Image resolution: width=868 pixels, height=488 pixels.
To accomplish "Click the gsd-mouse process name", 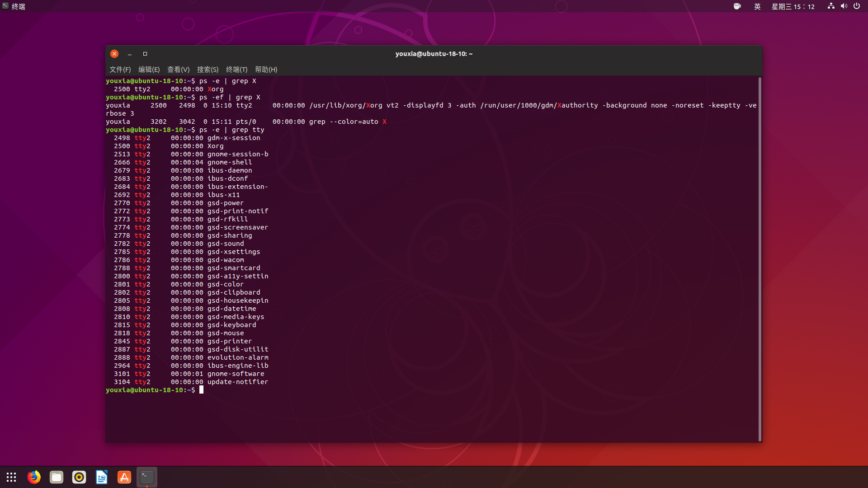I will coord(226,333).
